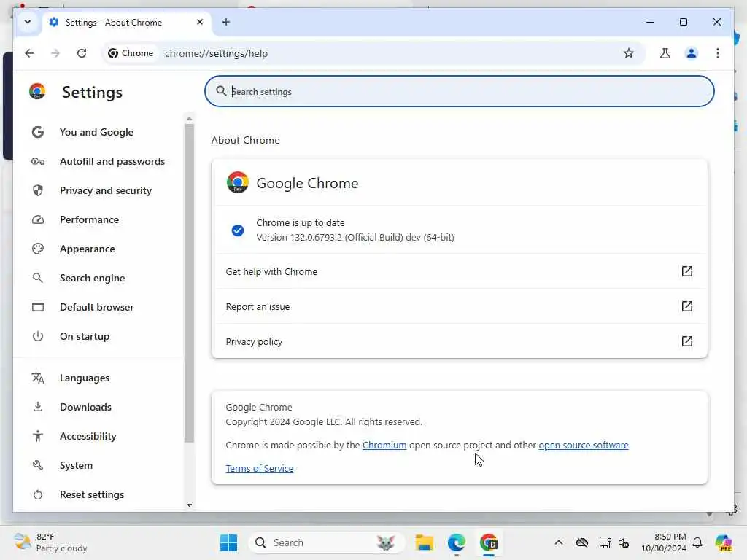Click the palette Appearance icon
747x560 pixels.
(x=38, y=249)
